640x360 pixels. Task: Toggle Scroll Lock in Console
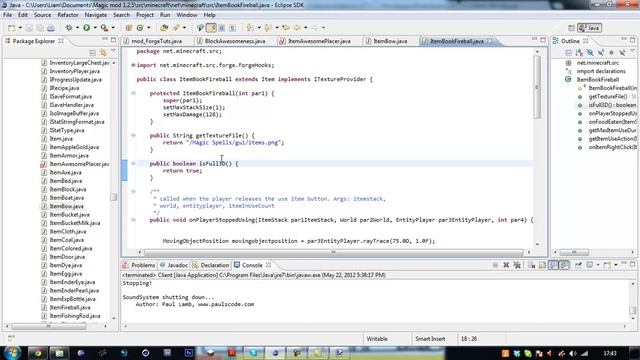click(x=542, y=265)
